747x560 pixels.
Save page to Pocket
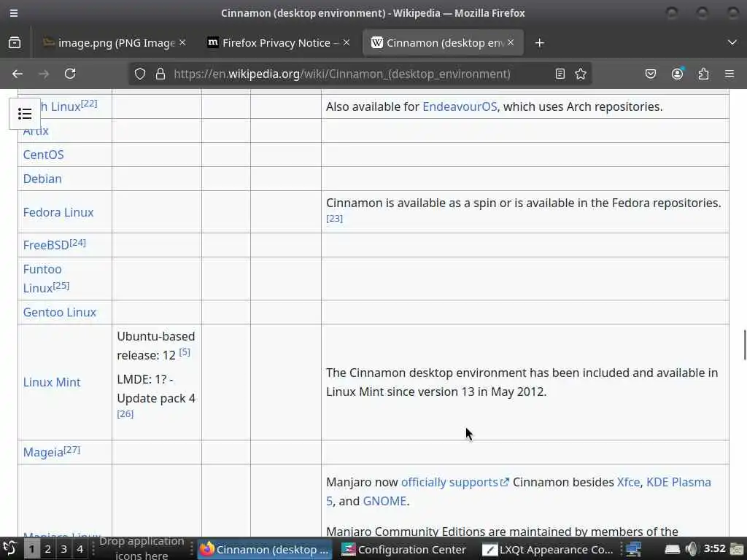click(x=650, y=74)
